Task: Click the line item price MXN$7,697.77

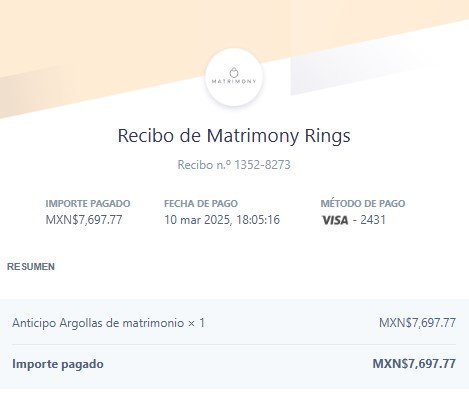Action: tap(417, 323)
